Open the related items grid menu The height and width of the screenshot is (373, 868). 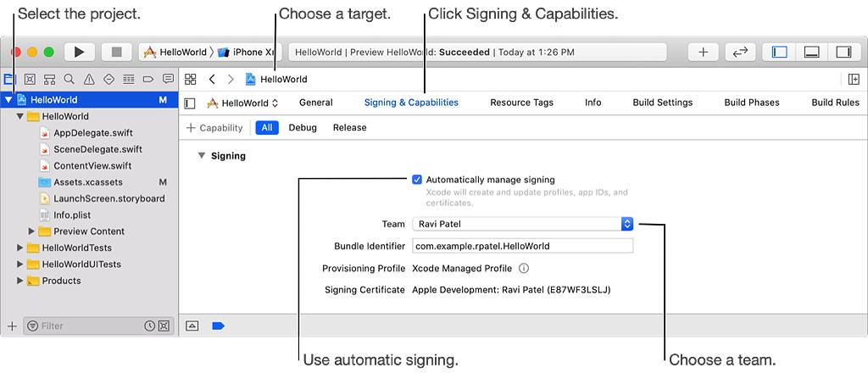click(191, 79)
